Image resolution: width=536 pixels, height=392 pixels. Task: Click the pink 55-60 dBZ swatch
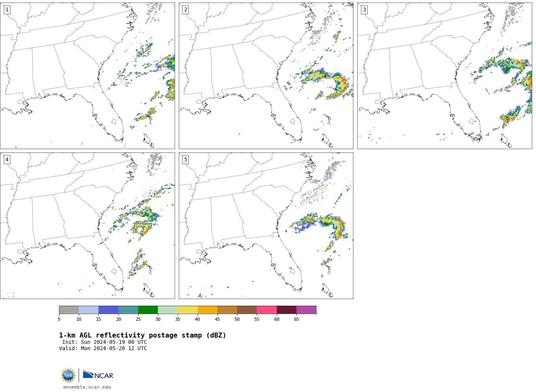pyautogui.click(x=267, y=310)
